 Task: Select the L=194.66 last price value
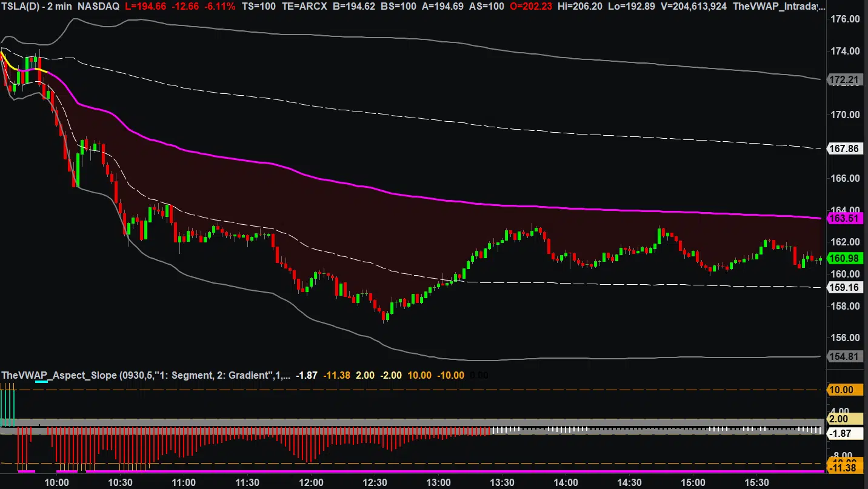tap(146, 7)
